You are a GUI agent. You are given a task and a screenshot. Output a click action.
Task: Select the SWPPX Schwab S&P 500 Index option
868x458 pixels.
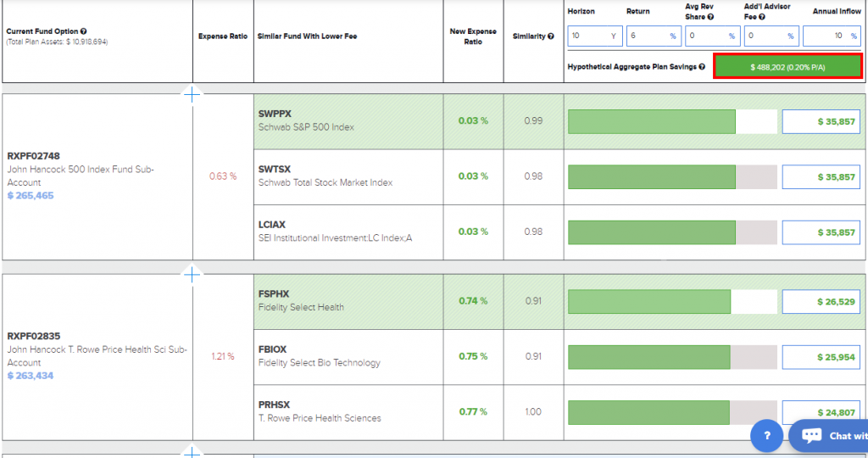point(348,120)
